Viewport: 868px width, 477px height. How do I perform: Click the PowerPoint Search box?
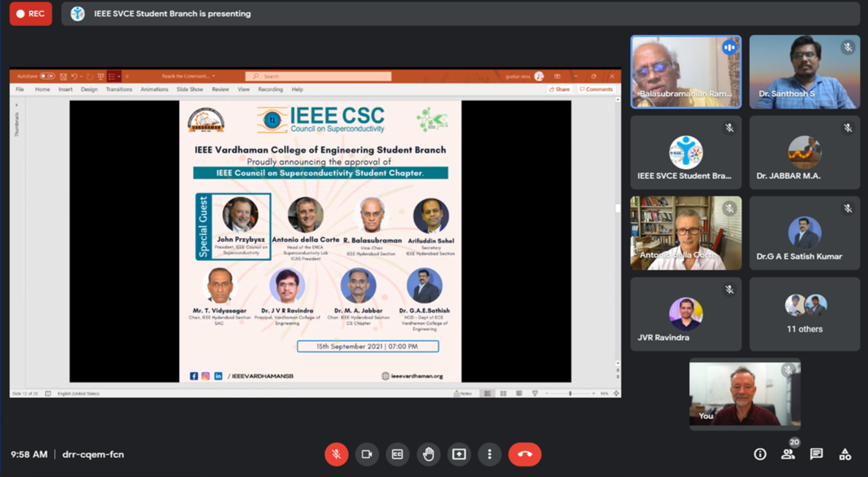tap(318, 76)
